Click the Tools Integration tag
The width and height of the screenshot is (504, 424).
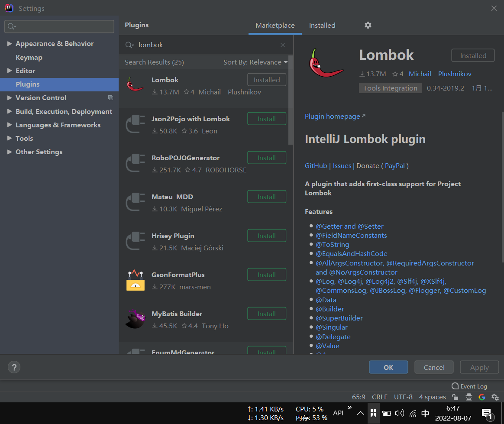(390, 88)
